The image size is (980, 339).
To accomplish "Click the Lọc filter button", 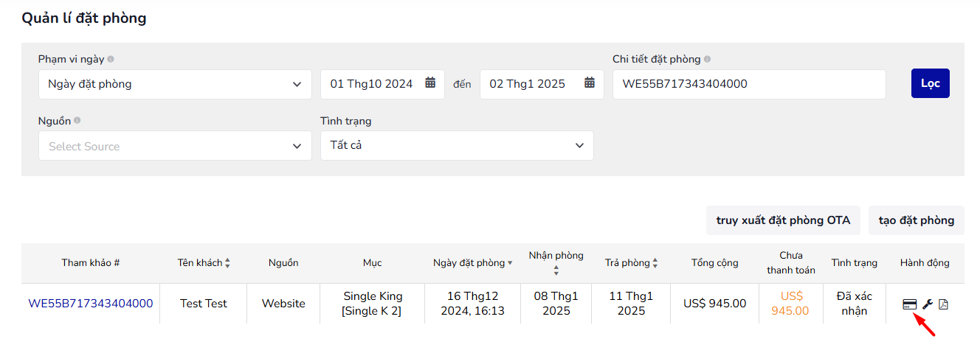I will 931,83.
